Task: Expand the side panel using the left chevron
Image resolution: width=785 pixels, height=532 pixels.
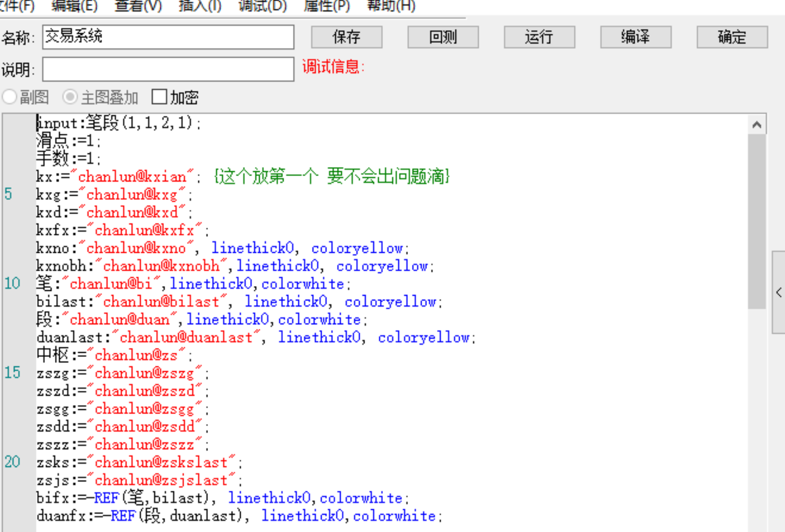Action: click(x=779, y=292)
